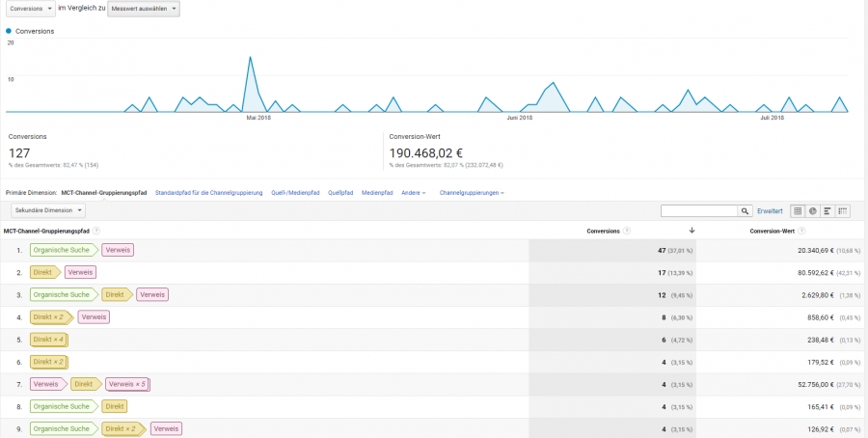
Task: Open the Channelgruppierungen dropdown
Action: click(x=471, y=193)
